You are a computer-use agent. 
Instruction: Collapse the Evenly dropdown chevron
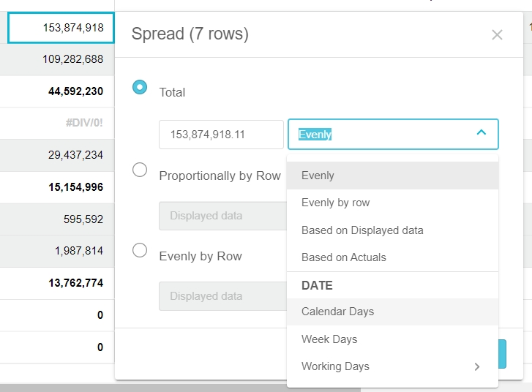point(481,133)
